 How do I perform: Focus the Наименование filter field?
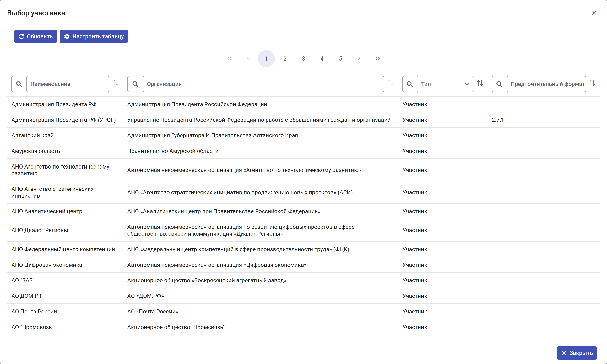tap(68, 84)
